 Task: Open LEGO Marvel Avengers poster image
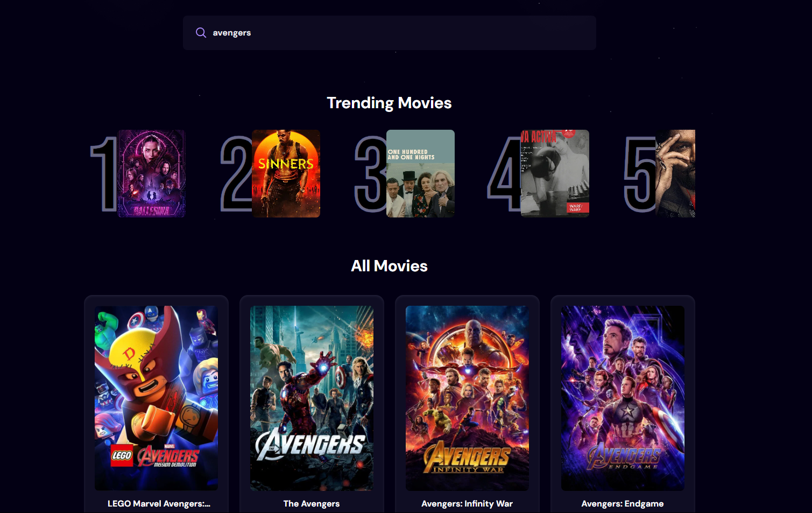156,398
